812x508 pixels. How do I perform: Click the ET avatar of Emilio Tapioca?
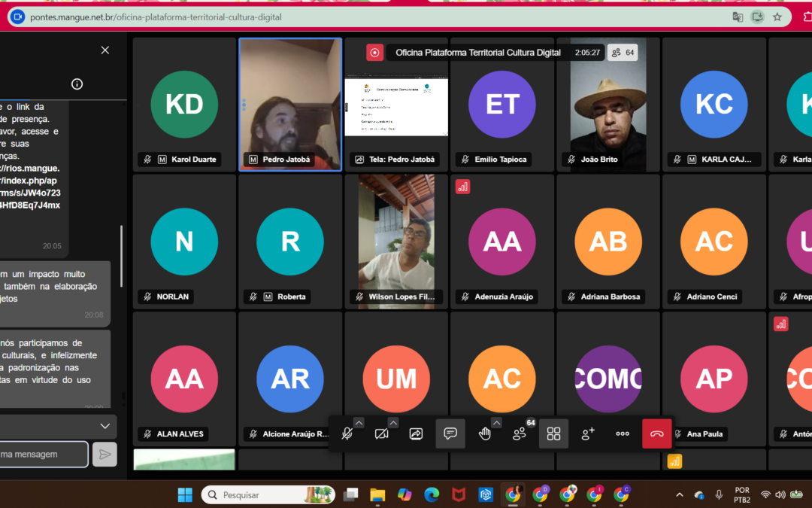(x=501, y=104)
